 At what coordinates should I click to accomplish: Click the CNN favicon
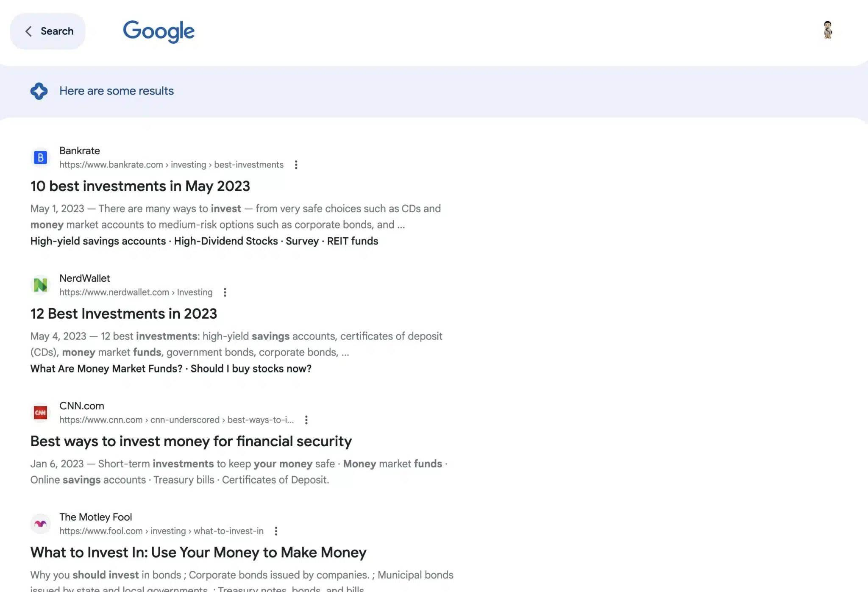coord(40,413)
